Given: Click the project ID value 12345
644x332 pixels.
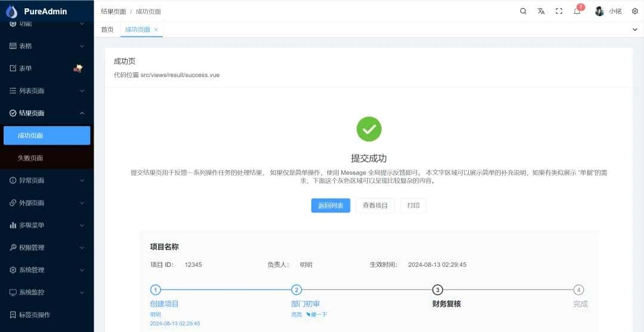Looking at the screenshot, I should (193, 265).
